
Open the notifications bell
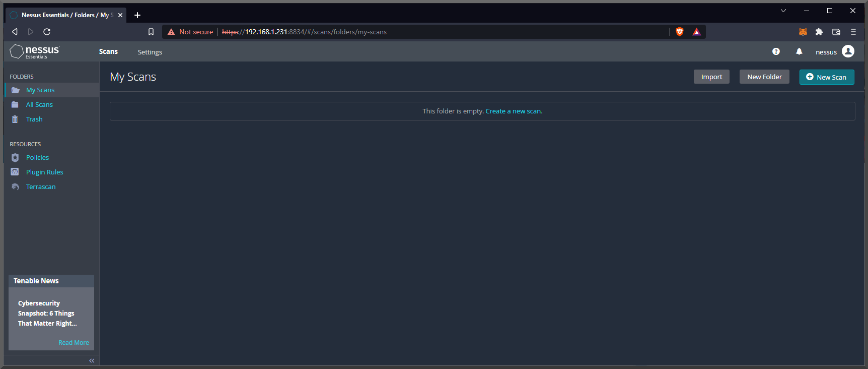[x=799, y=51]
